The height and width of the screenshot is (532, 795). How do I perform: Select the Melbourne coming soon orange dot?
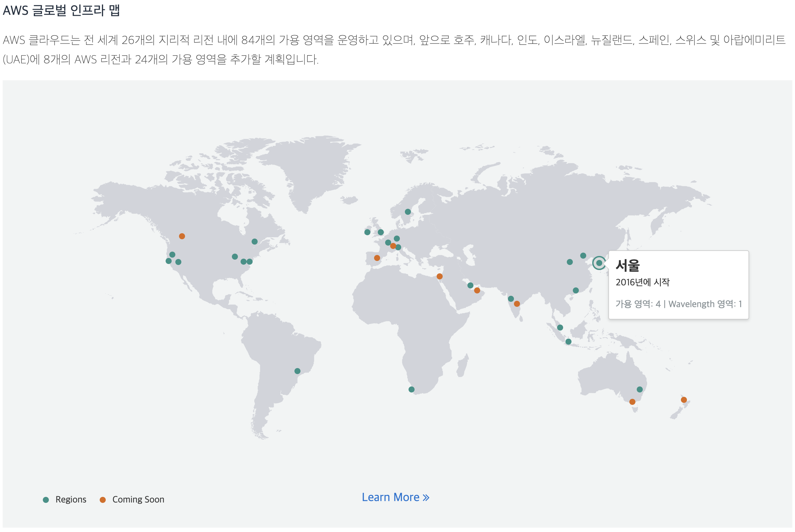pos(632,402)
